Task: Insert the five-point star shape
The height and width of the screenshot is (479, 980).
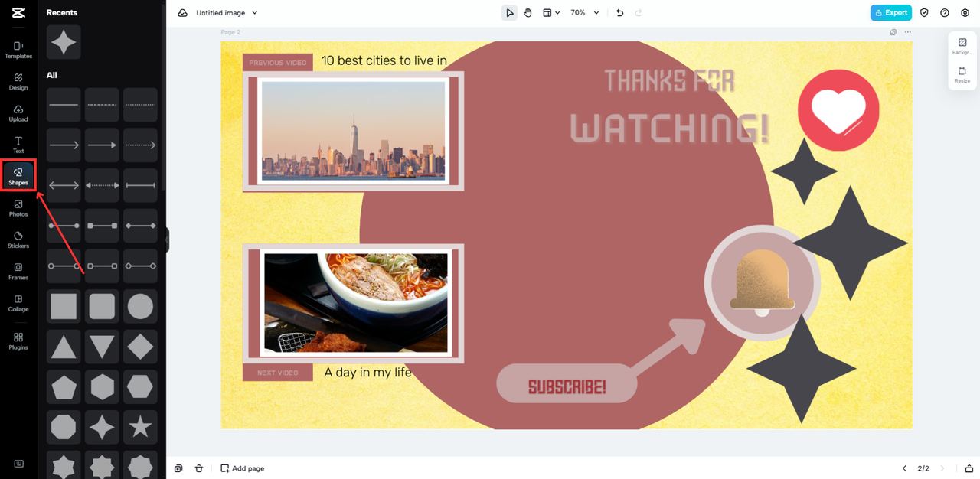Action: [140, 427]
